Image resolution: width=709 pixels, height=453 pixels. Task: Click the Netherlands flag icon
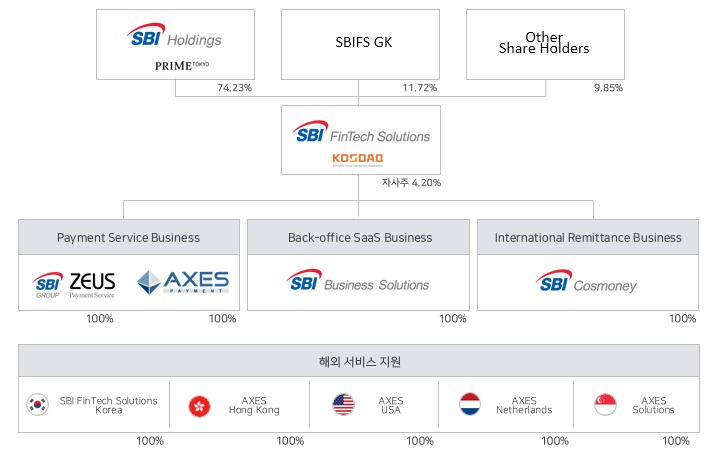click(x=470, y=404)
